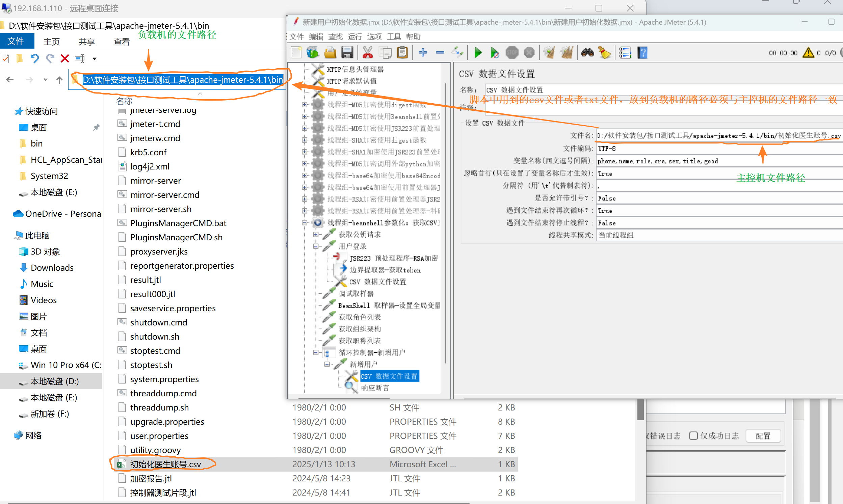The image size is (843, 504).
Task: Click the 配置 button
Action: [x=763, y=436]
